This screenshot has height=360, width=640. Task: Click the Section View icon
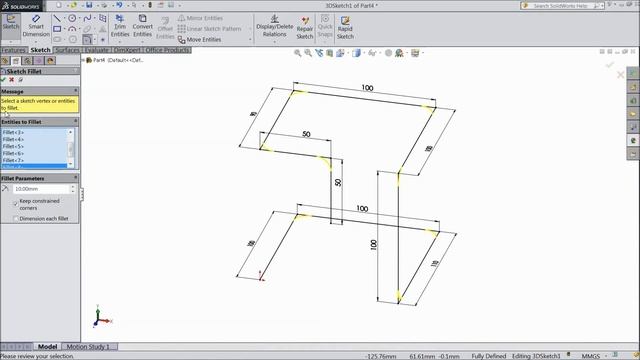point(329,53)
